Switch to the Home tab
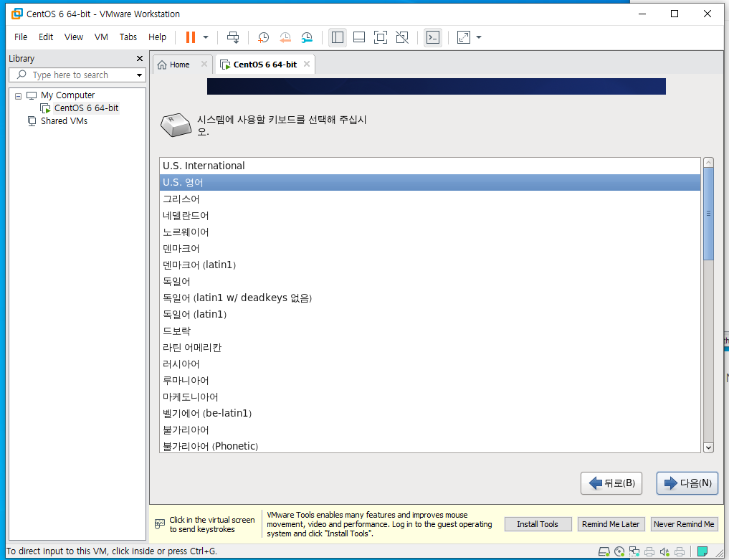Viewport: 729px width, 560px height. click(x=179, y=65)
